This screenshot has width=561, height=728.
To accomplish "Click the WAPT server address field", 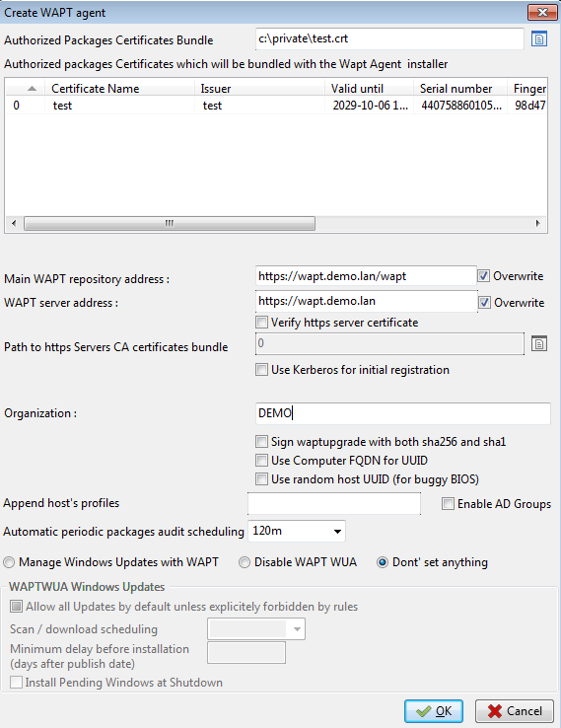I will click(366, 301).
